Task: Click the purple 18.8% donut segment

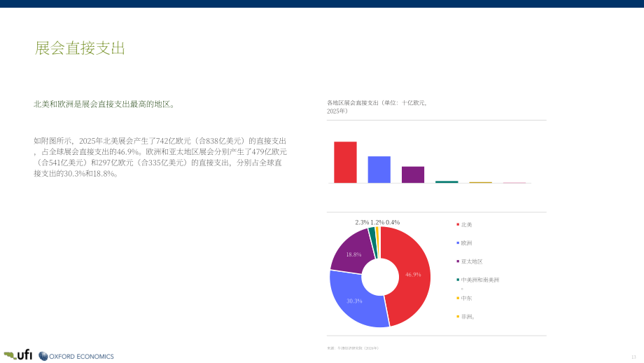Action: (x=353, y=253)
